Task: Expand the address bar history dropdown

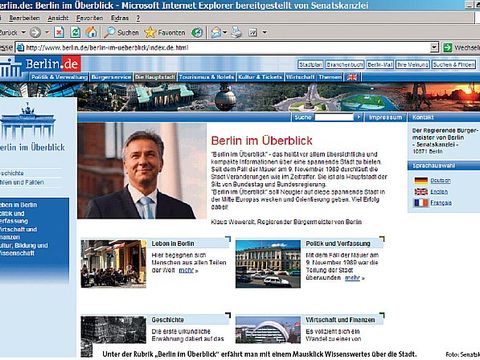Action: 434,48
